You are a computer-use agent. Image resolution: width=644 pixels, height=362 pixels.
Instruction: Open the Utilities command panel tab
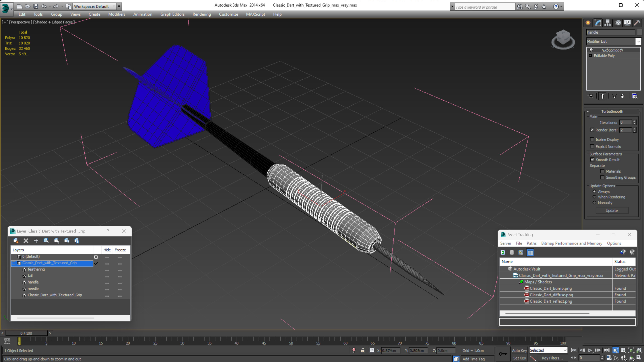[x=637, y=23]
